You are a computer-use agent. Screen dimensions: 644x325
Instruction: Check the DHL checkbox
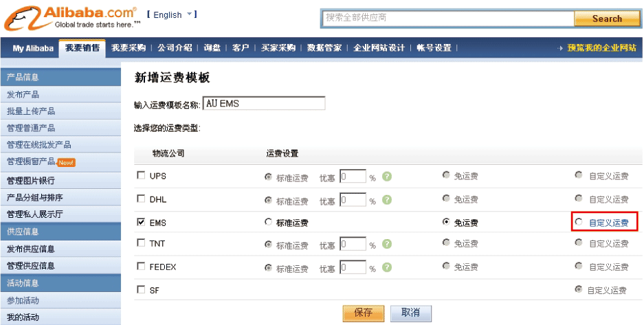[x=141, y=199]
